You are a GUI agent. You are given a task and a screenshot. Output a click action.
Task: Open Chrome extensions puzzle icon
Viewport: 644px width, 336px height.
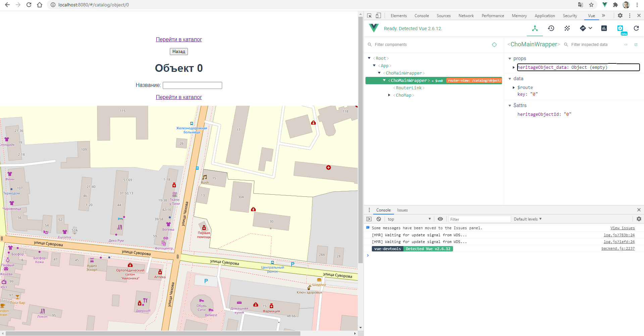click(615, 5)
